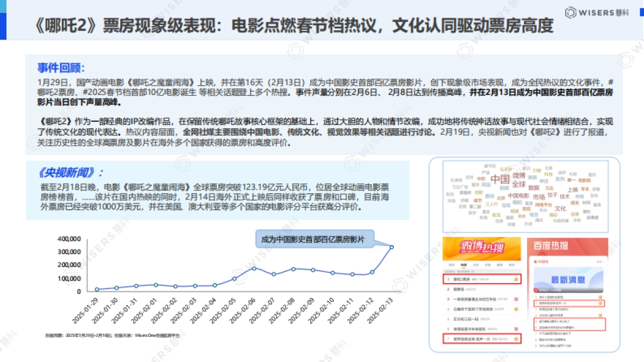Open the 百度热搜 banner logo

coord(551,247)
